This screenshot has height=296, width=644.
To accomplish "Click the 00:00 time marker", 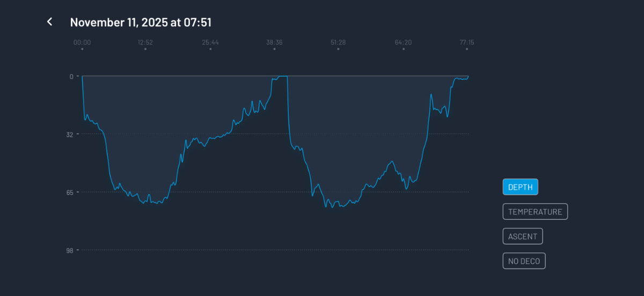I will (x=82, y=43).
